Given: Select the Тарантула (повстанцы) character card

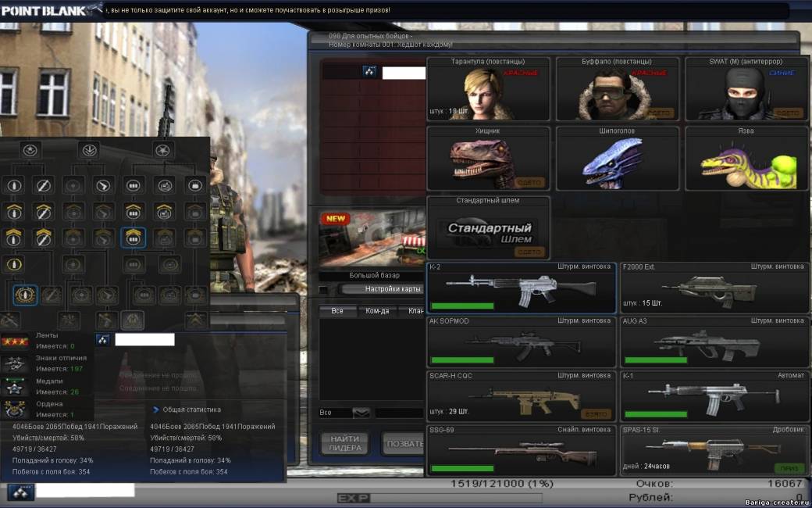Looking at the screenshot, I should (488, 88).
